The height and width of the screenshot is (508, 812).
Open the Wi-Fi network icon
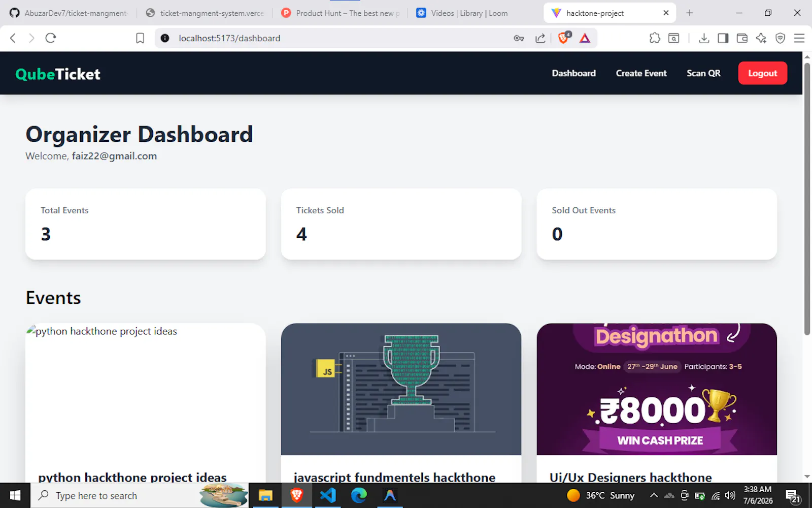(x=716, y=496)
